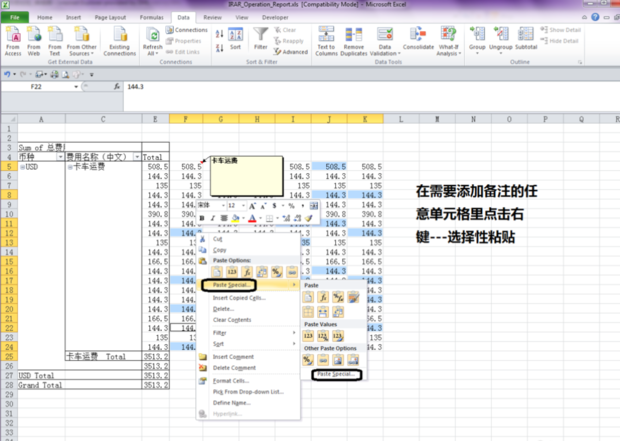620x441 pixels.
Task: Collapse the USD group in pivot table
Action: point(22,167)
